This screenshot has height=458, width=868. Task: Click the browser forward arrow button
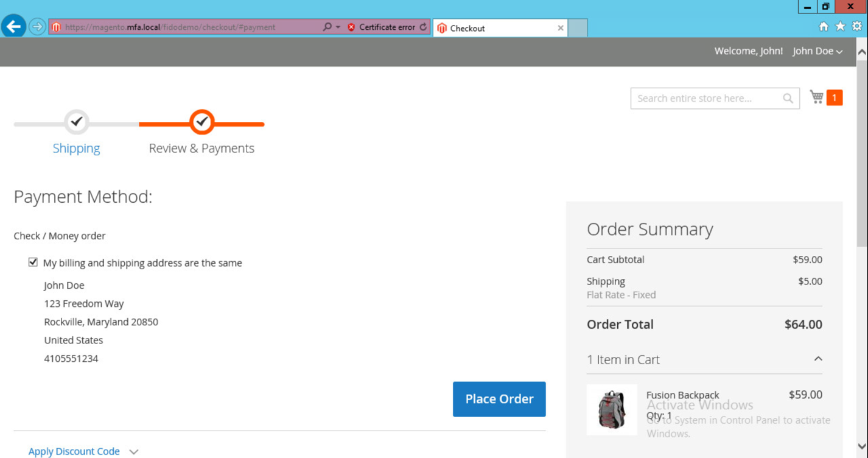37,27
